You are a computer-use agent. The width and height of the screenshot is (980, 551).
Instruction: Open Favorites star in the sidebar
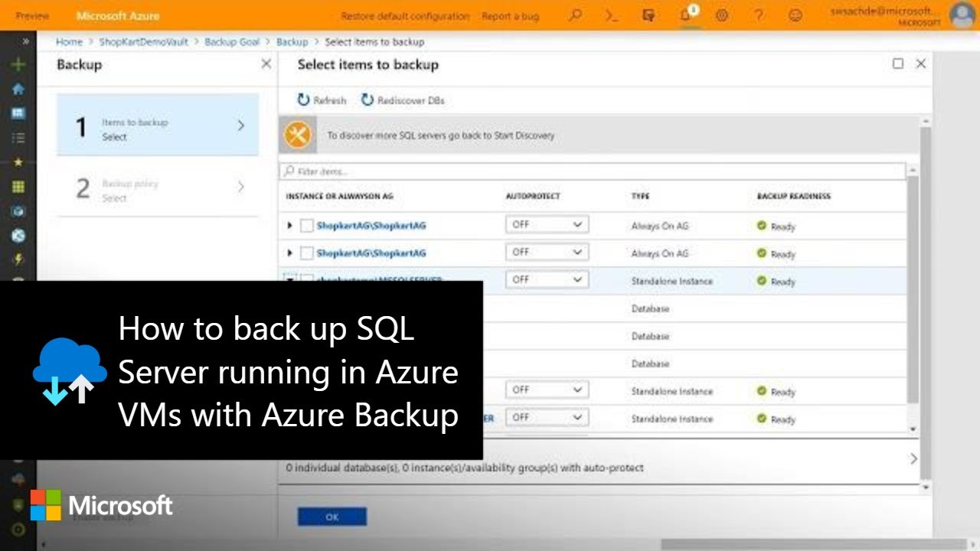(x=18, y=161)
